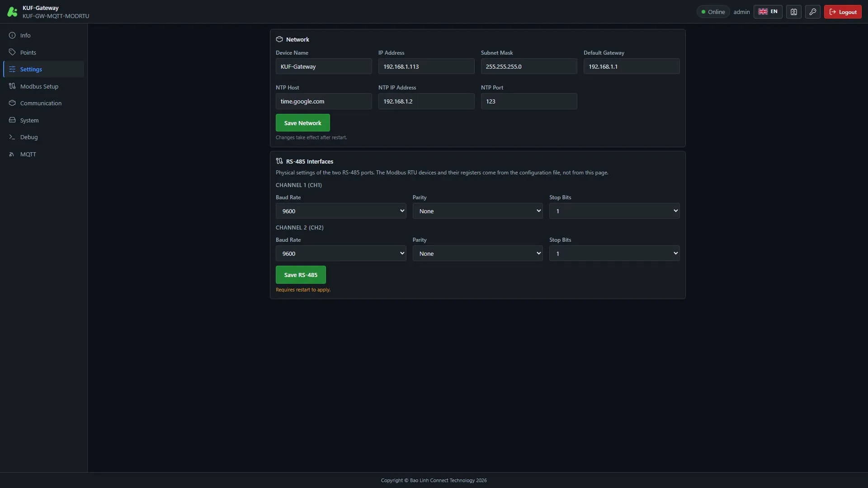Click the Info sidebar icon
Viewport: 868px width, 488px height.
12,35
